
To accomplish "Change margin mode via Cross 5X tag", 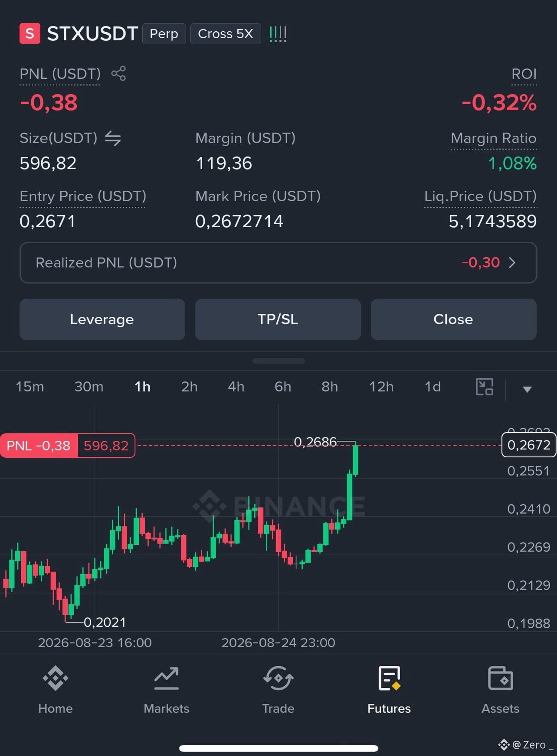I will point(226,34).
